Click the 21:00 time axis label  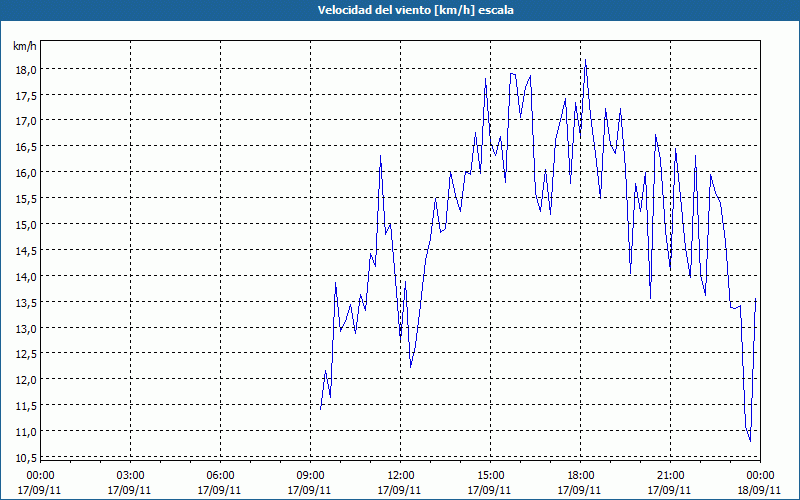(x=670, y=476)
